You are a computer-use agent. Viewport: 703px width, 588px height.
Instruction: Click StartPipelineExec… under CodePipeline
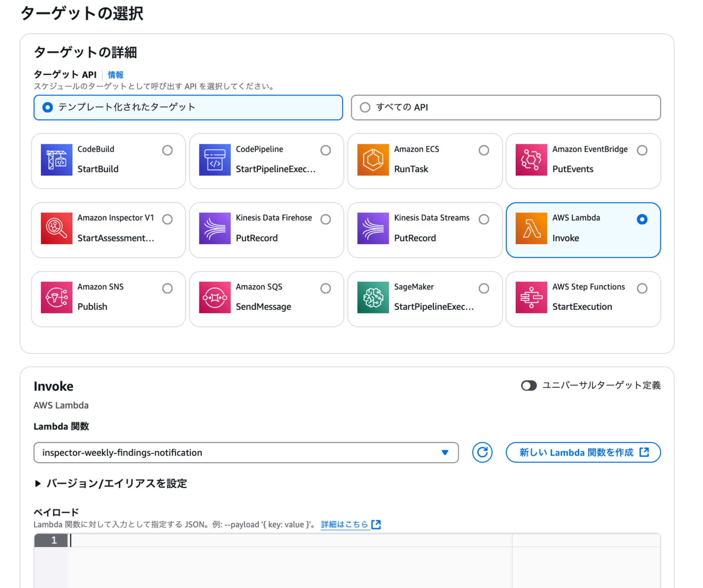(276, 169)
